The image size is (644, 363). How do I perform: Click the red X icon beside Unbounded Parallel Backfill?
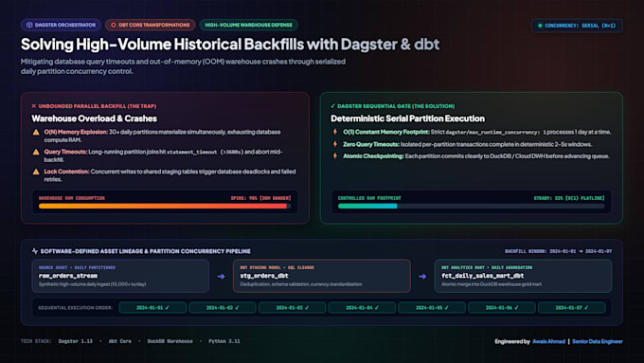point(34,106)
